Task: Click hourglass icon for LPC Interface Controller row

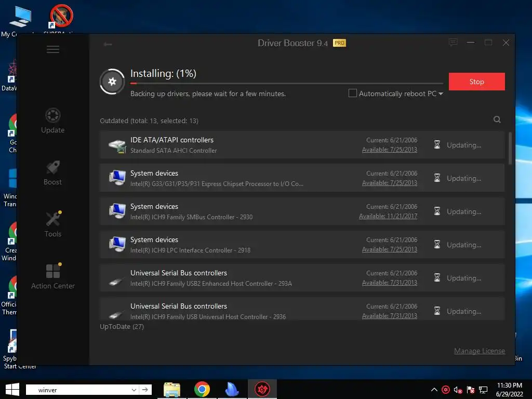Action: (x=437, y=245)
